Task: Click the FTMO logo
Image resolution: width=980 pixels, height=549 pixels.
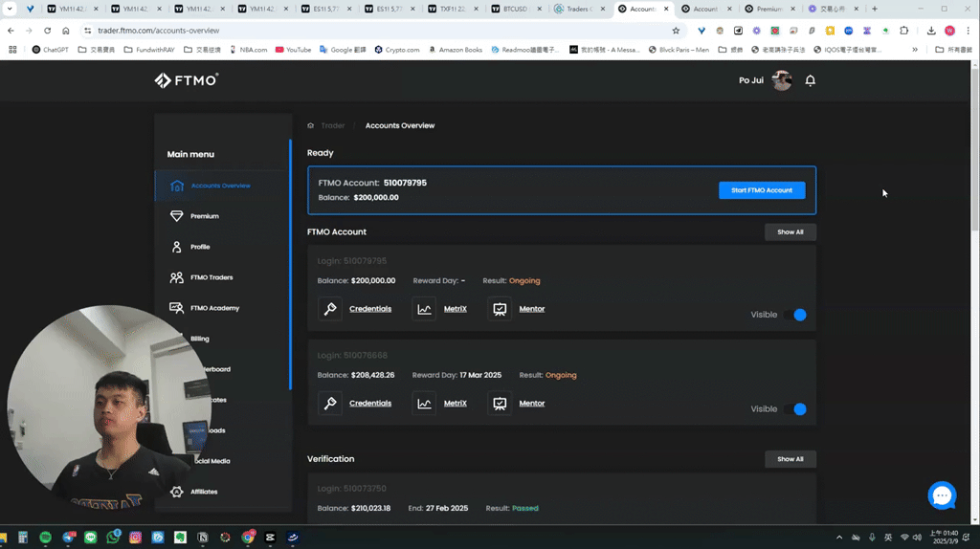Action: tap(187, 80)
